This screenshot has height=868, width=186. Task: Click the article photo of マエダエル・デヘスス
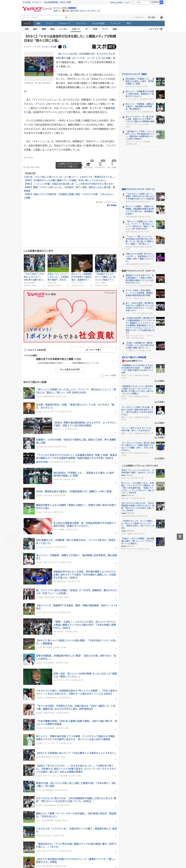[39, 66]
